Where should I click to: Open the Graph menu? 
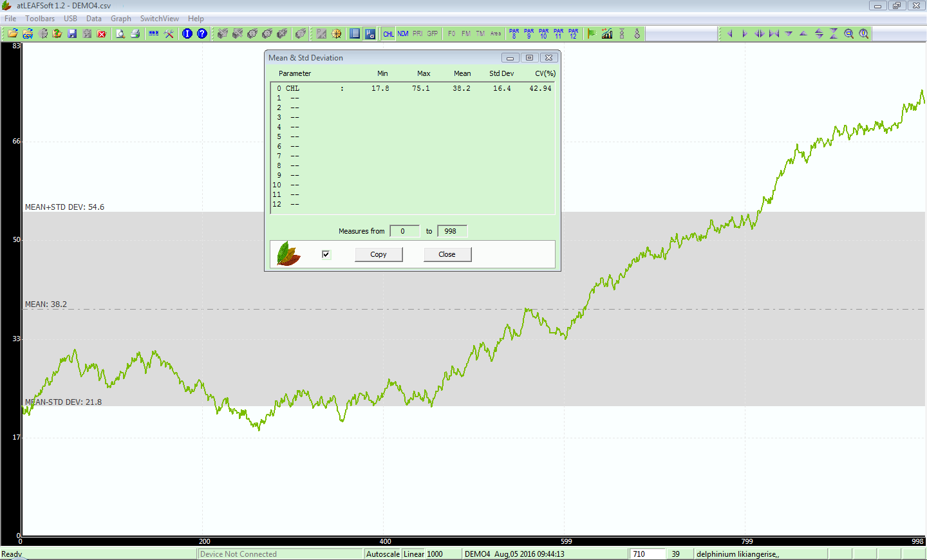[x=120, y=19]
